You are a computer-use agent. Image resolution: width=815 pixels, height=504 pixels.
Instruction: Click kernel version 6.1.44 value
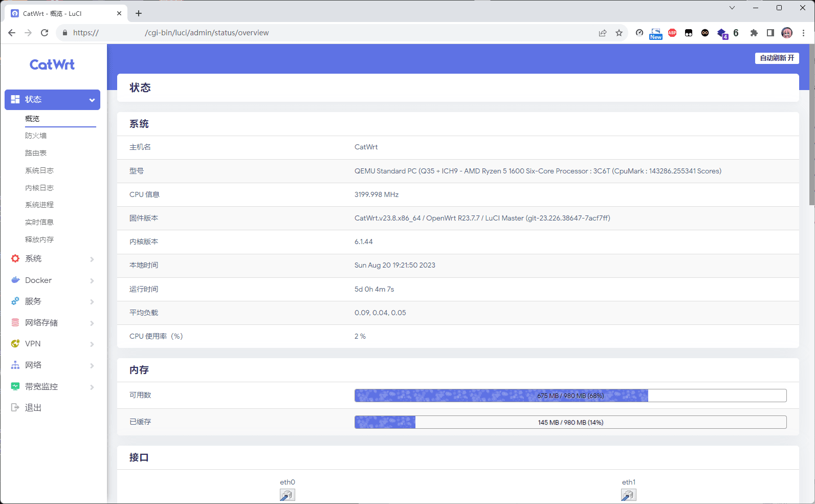click(x=364, y=242)
